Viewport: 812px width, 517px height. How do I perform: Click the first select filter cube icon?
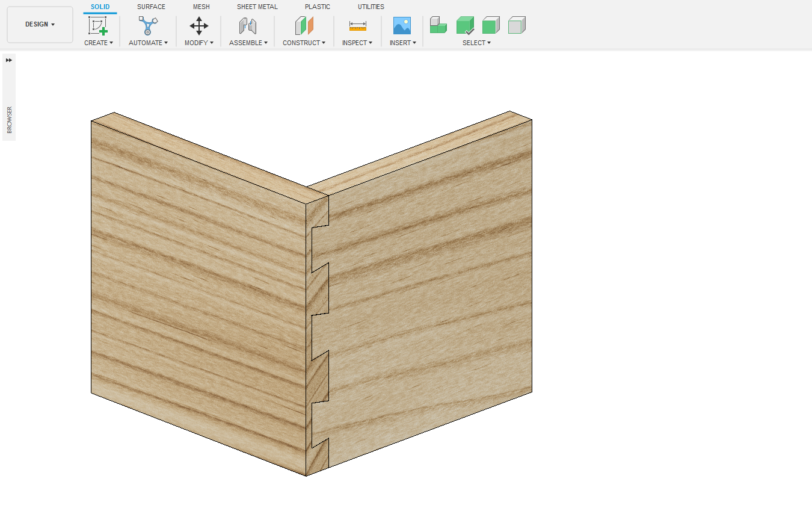(x=438, y=25)
